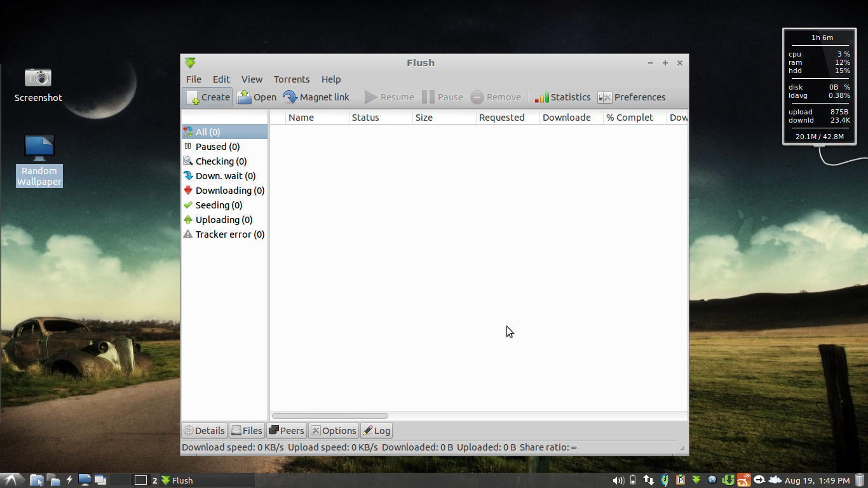Image resolution: width=868 pixels, height=488 pixels.
Task: Click the Preferences toolbar icon
Action: pos(632,97)
